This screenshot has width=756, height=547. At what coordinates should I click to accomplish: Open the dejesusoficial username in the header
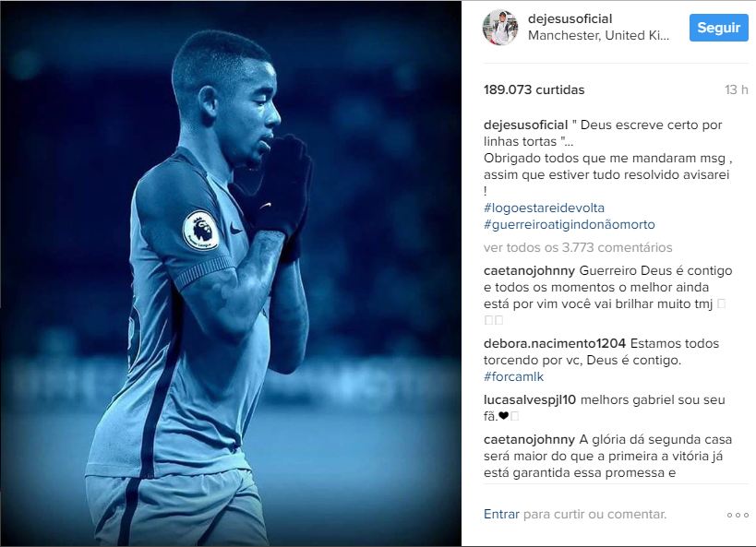(570, 18)
